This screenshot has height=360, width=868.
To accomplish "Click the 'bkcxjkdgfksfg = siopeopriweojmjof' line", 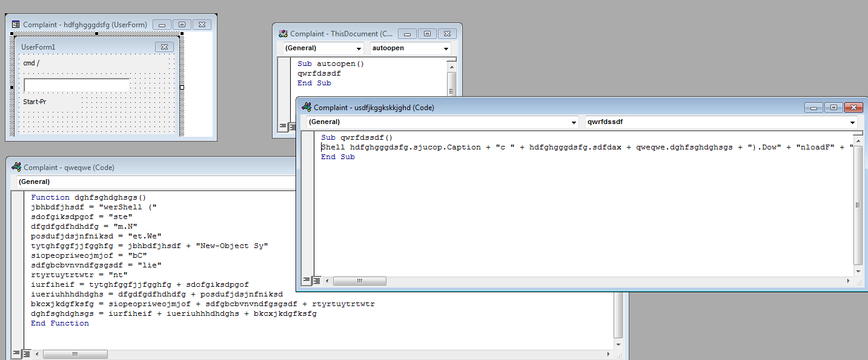I will (203, 304).
